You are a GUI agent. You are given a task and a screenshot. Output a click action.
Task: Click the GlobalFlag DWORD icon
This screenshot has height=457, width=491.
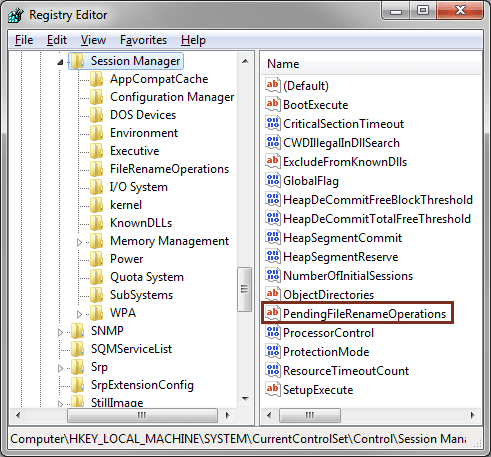pyautogui.click(x=272, y=180)
